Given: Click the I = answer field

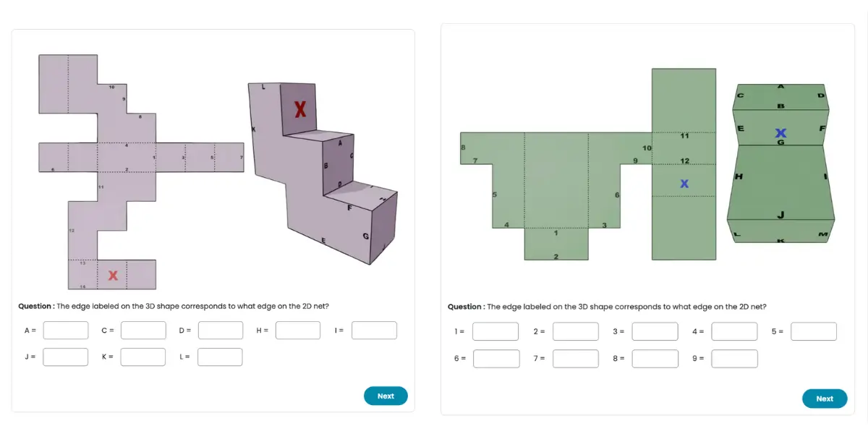Looking at the screenshot, I should [374, 331].
